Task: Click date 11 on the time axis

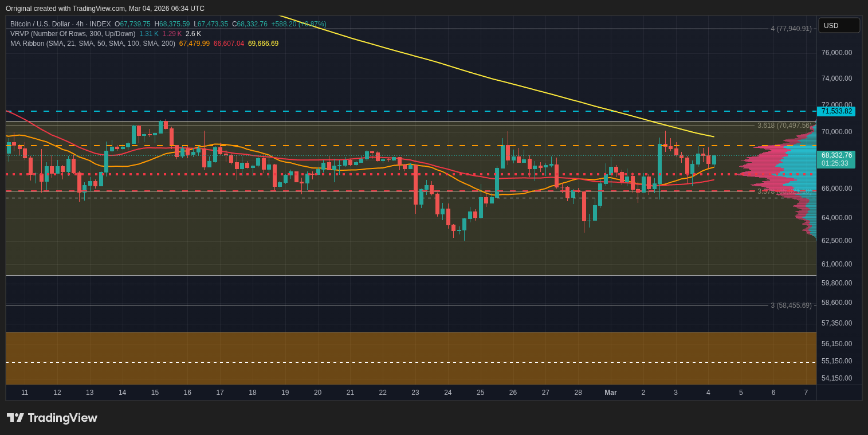Action: point(25,393)
